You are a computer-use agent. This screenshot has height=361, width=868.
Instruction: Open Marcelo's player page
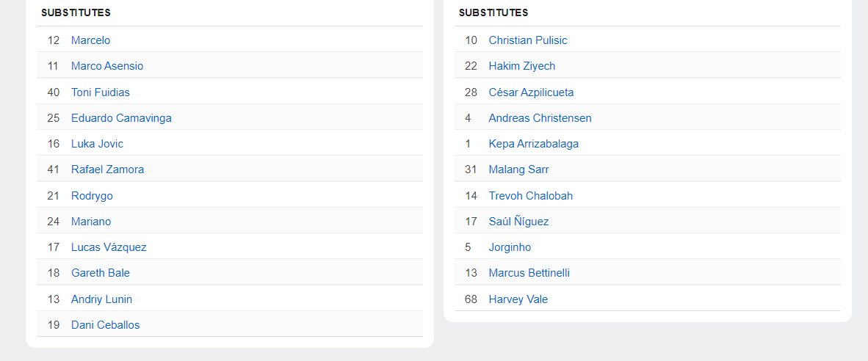tap(90, 40)
